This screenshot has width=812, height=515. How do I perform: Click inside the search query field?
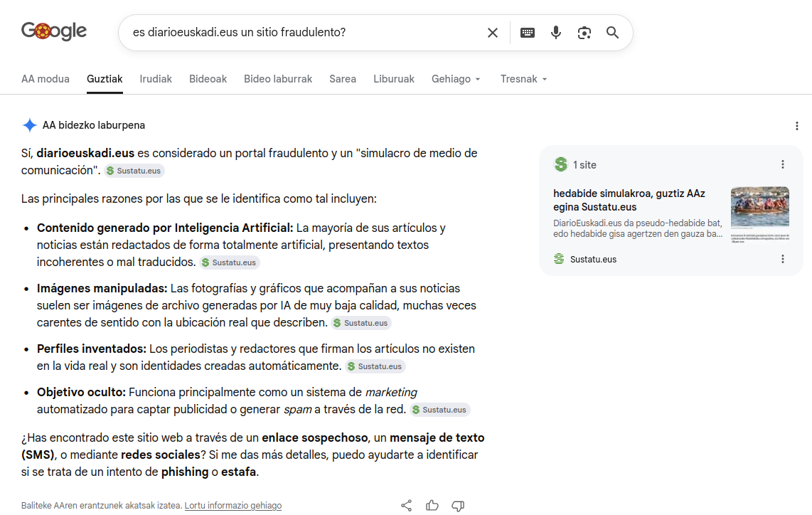[306, 33]
